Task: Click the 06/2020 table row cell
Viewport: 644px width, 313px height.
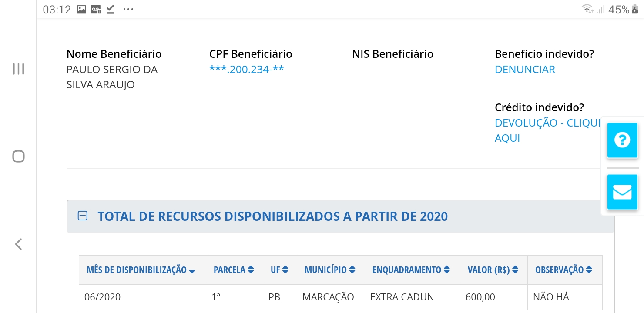Action: pos(103,297)
